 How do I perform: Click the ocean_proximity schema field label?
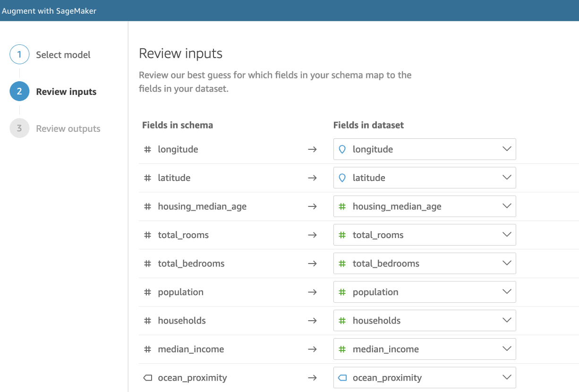click(192, 378)
